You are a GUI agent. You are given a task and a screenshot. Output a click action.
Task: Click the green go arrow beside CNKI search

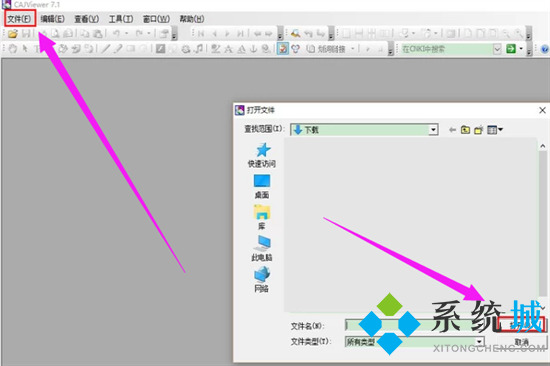point(511,49)
